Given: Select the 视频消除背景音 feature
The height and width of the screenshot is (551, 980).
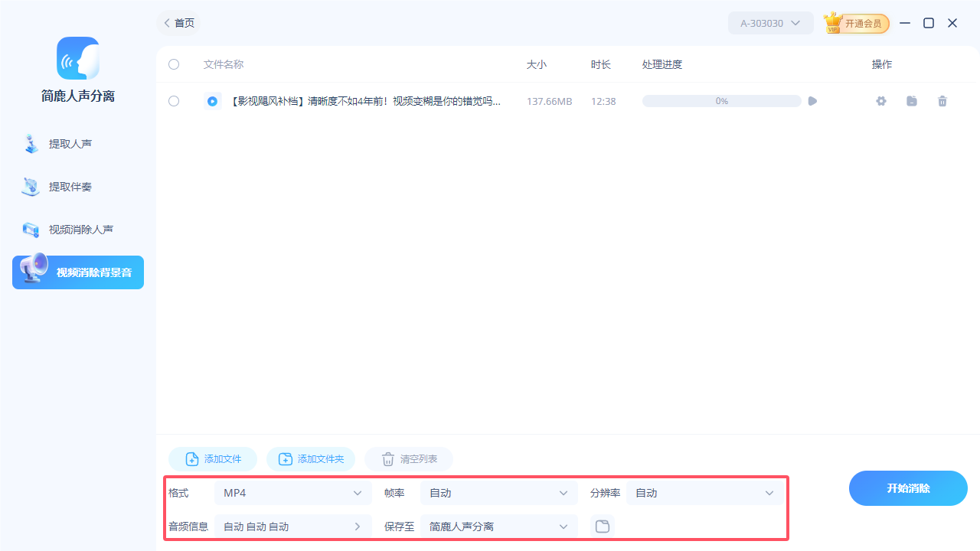Looking at the screenshot, I should pyautogui.click(x=77, y=272).
